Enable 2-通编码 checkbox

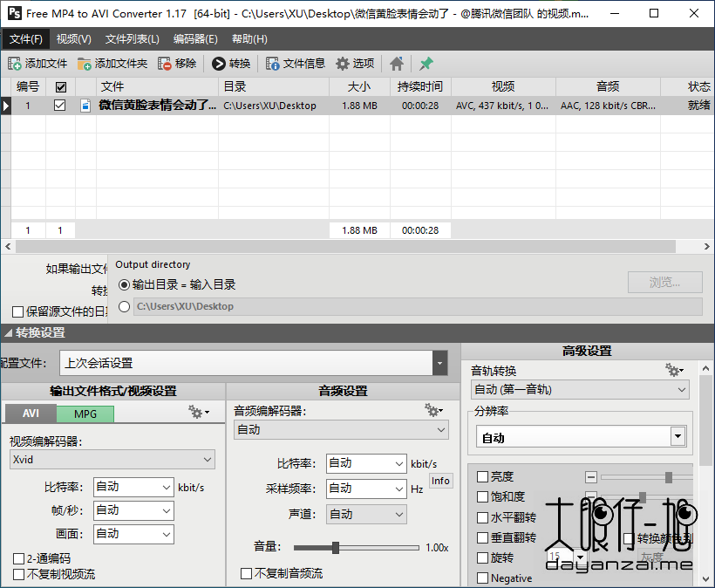(x=18, y=559)
